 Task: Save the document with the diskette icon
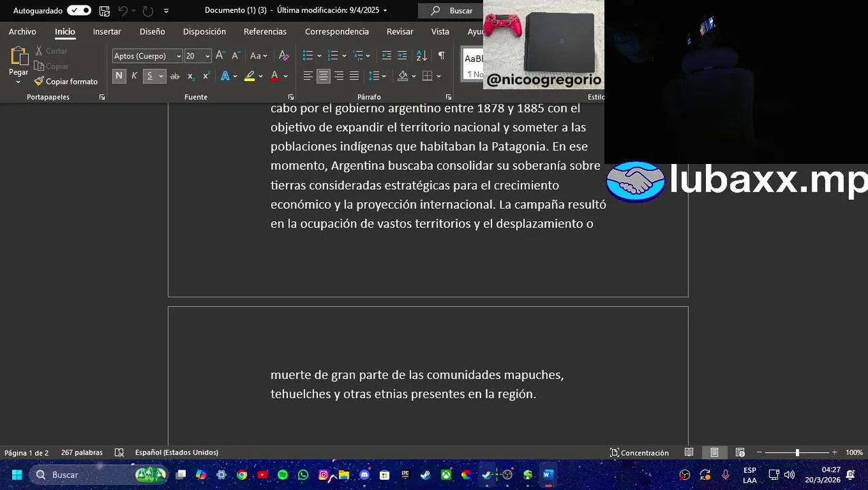point(104,11)
